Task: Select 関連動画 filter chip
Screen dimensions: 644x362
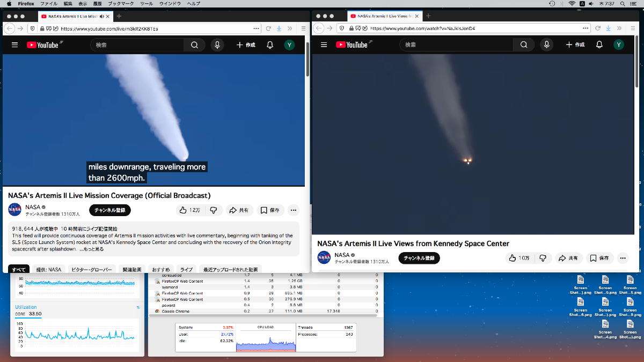Action: (x=132, y=270)
